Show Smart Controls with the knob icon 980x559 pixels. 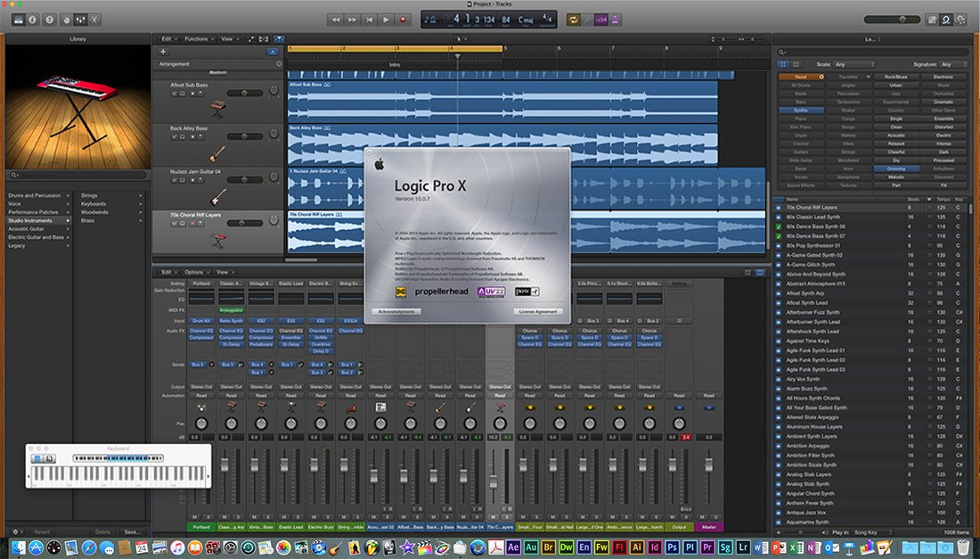point(66,20)
